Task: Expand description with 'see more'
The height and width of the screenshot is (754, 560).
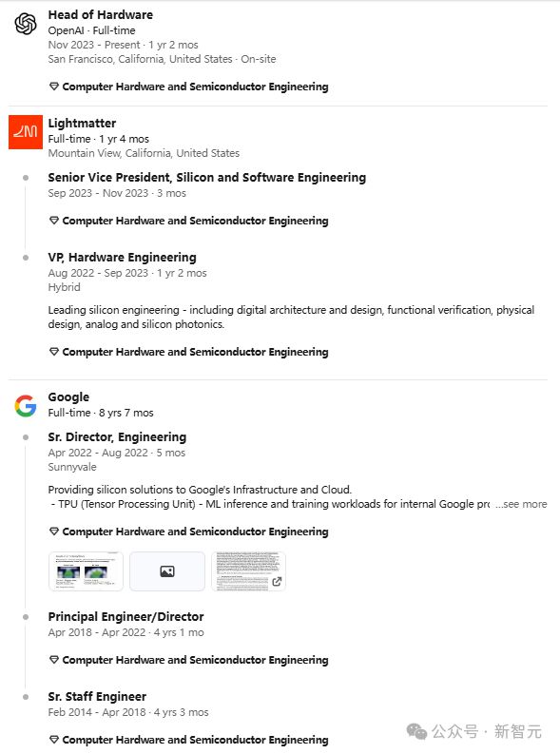Action: (522, 504)
